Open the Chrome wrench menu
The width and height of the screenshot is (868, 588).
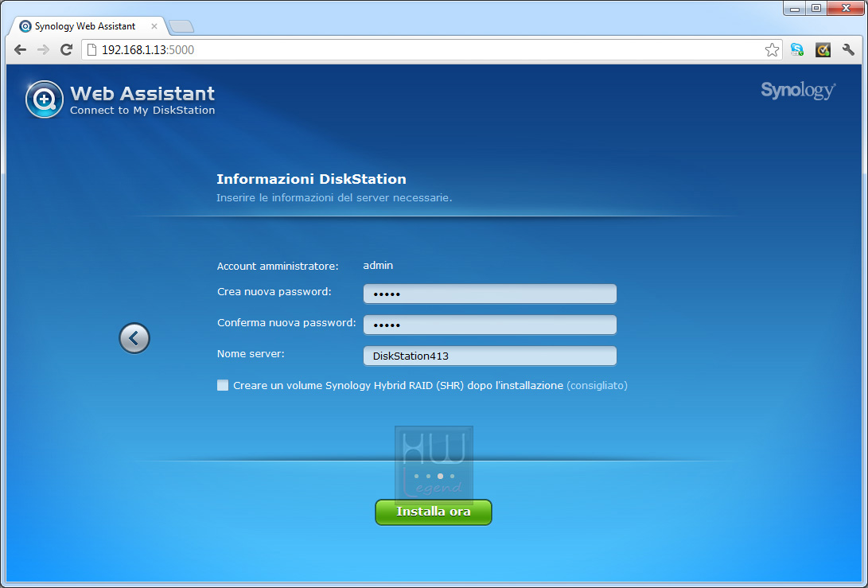coord(848,50)
